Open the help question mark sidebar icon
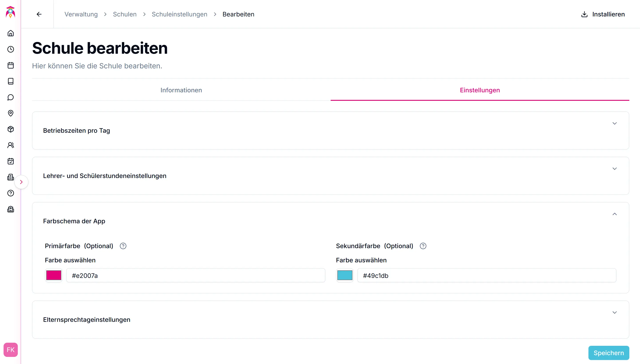This screenshot has width=640, height=364. tap(10, 193)
